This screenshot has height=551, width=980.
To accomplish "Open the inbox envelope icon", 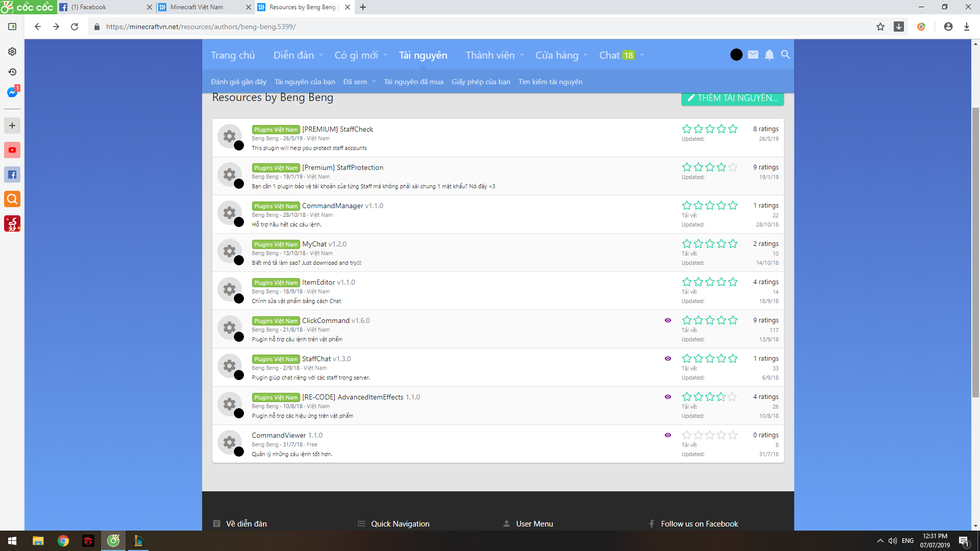I will (753, 55).
